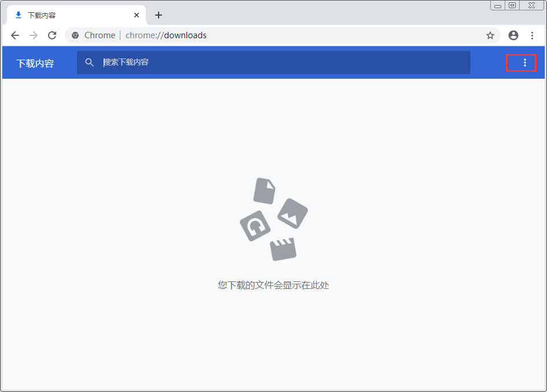This screenshot has width=547, height=392.
Task: Click the forward navigation arrow
Action: (x=34, y=35)
